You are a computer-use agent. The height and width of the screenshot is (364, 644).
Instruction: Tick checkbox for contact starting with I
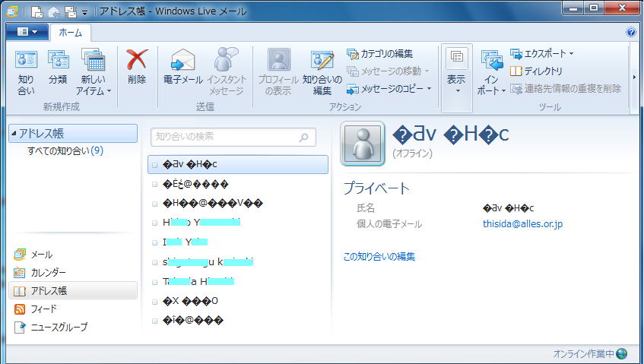coord(155,242)
